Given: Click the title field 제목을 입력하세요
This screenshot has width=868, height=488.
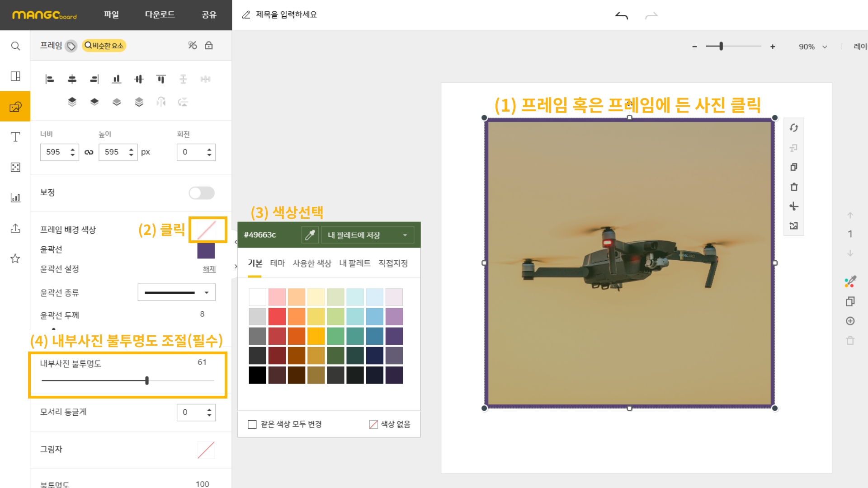Looking at the screenshot, I should pyautogui.click(x=286, y=15).
